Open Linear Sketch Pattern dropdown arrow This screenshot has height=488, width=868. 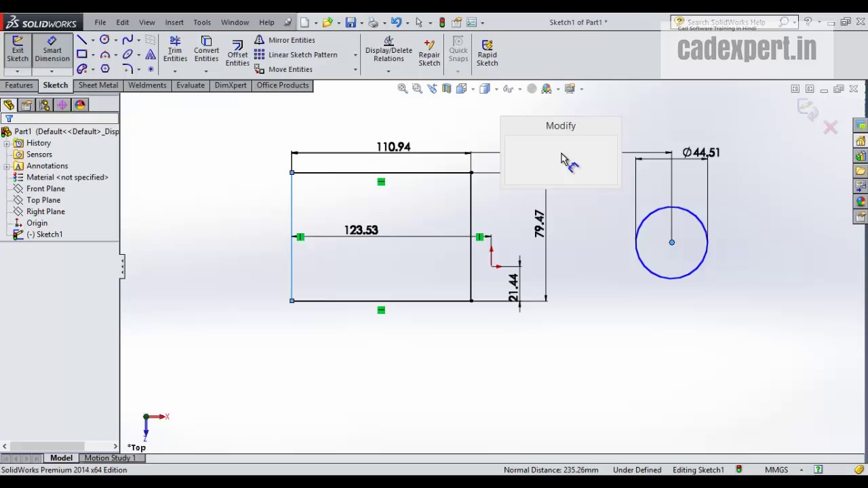355,55
